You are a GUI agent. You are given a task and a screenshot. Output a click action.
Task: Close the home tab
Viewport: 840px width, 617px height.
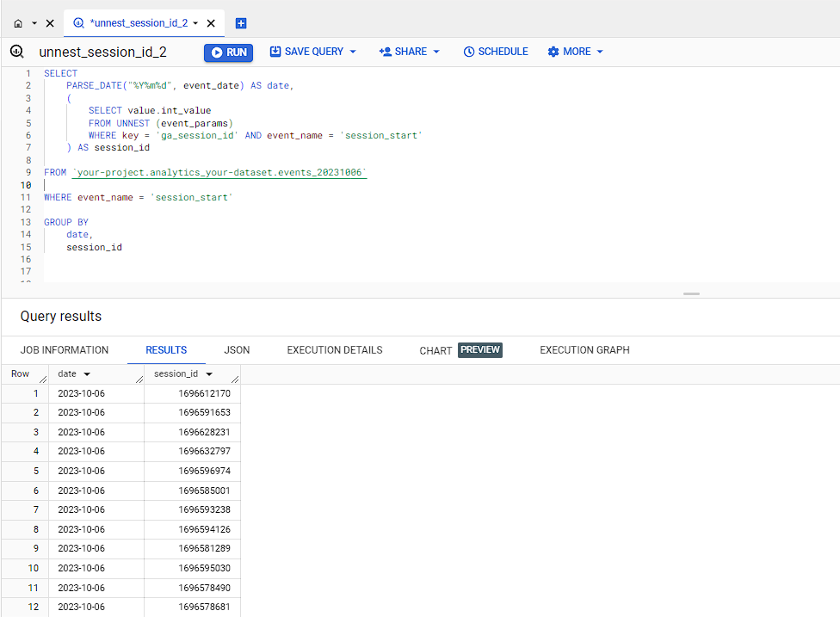click(x=50, y=23)
